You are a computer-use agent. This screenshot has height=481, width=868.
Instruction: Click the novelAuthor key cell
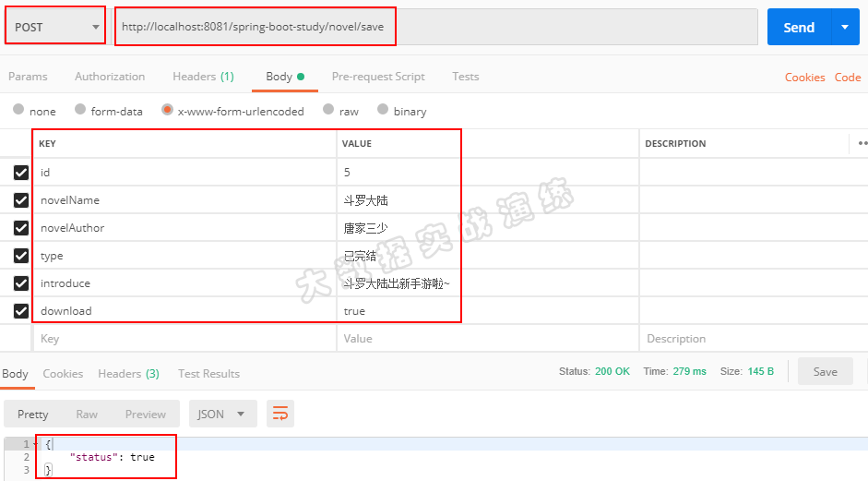(184, 228)
